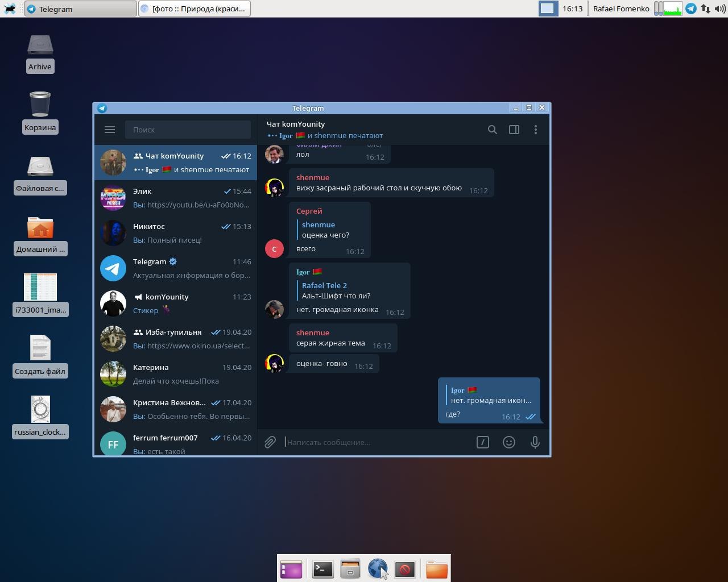
Task: Search messages in Чат komYounity
Action: (493, 130)
